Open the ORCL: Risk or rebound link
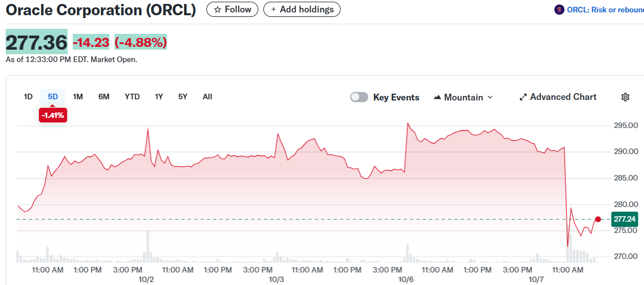The image size is (644, 285). pyautogui.click(x=605, y=10)
